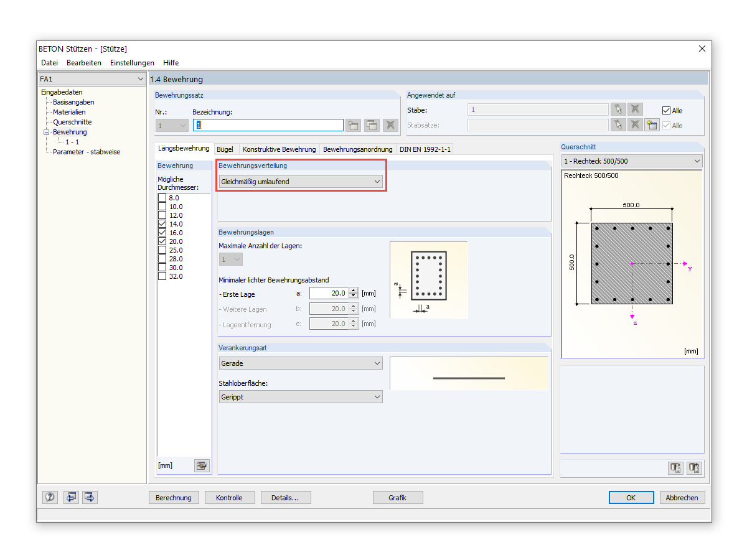747x560 pixels.
Task: Click the cross-section preview graphic
Action: tap(632, 264)
